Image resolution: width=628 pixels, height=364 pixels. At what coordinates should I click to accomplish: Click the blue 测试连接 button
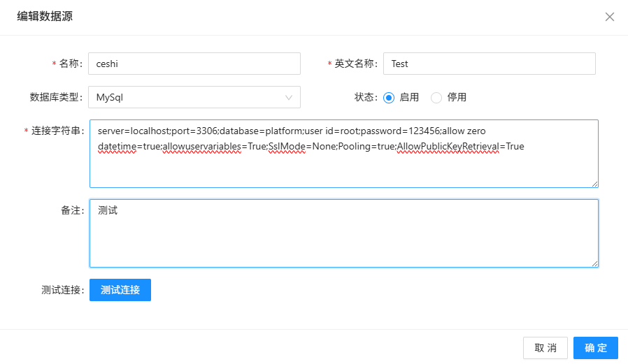coord(120,290)
